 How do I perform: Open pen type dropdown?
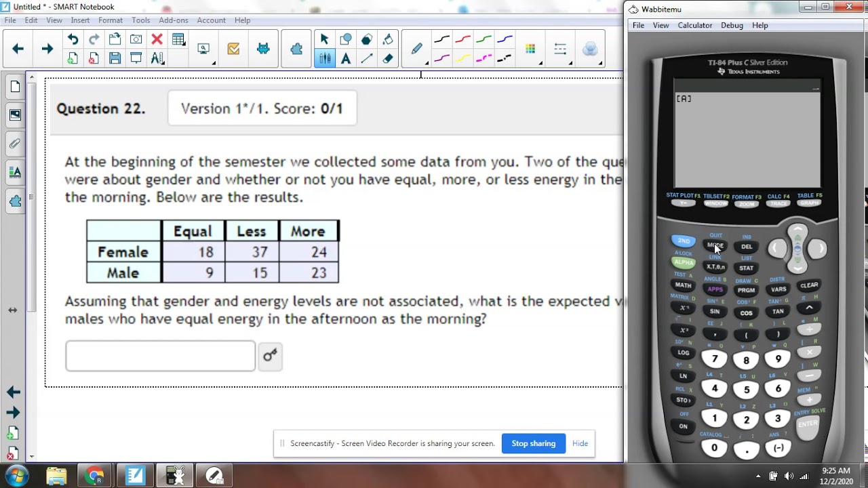coord(416,49)
